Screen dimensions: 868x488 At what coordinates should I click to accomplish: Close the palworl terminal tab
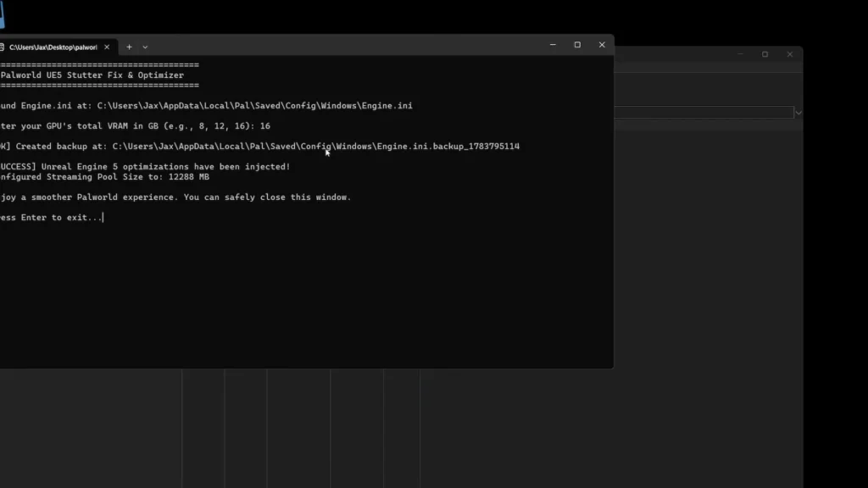tap(107, 47)
